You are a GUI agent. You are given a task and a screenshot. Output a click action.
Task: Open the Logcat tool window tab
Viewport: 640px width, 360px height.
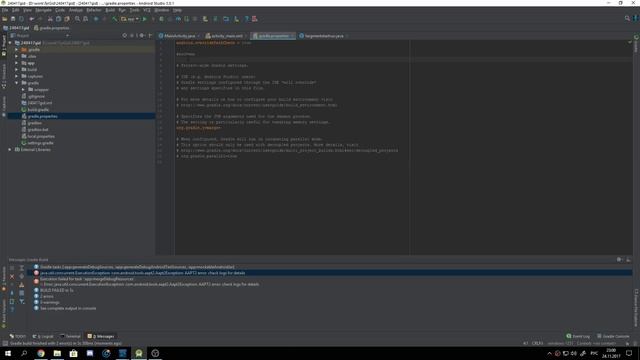43,336
